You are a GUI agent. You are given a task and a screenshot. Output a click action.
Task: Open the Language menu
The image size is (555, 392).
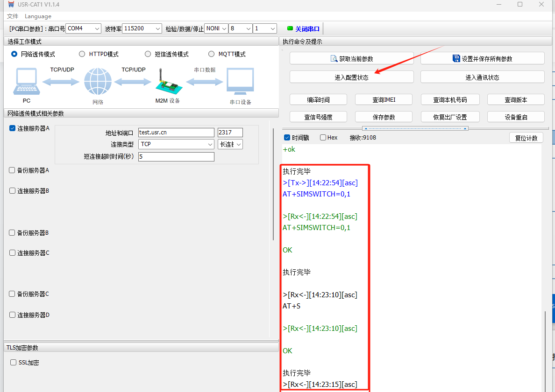38,16
